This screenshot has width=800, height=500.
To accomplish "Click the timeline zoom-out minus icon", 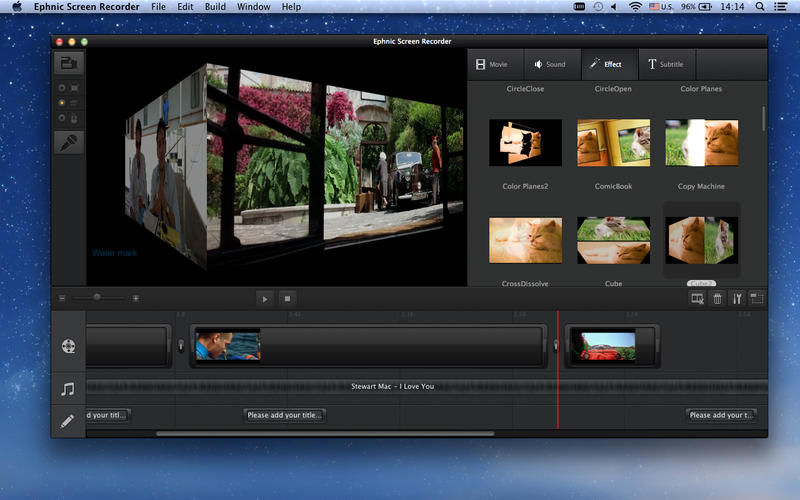I will tap(62, 298).
